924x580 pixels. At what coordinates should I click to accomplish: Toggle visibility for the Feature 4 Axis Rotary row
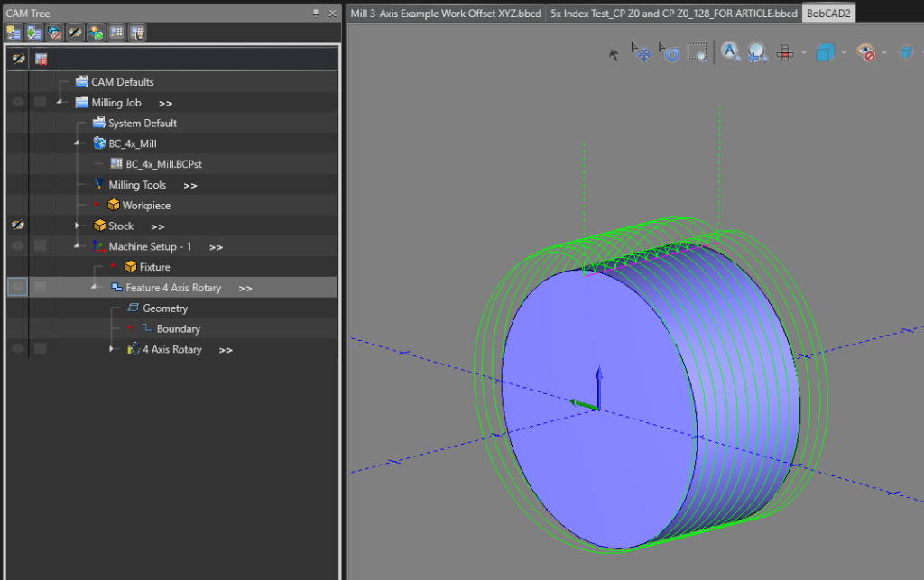click(x=18, y=286)
